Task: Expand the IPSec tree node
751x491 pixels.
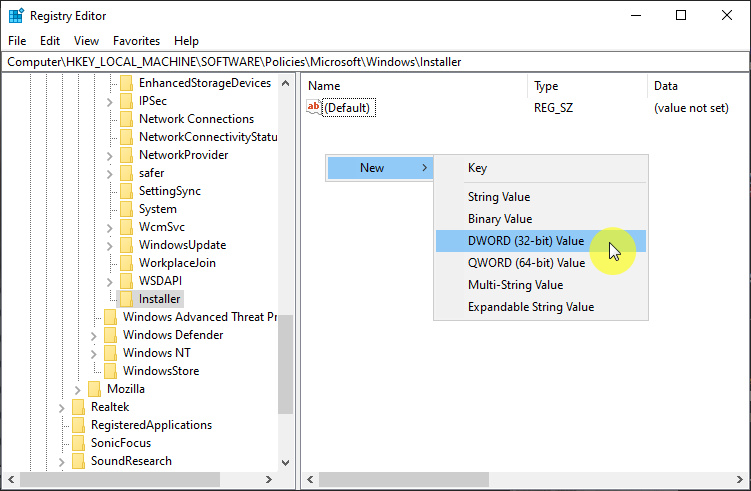Action: click(x=110, y=101)
